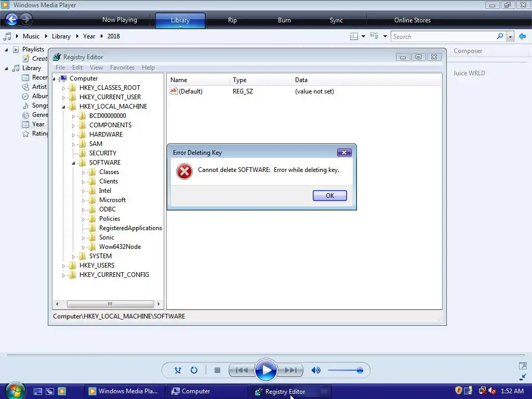532x399 pixels.
Task: Open the Sync tab
Action: coord(336,20)
